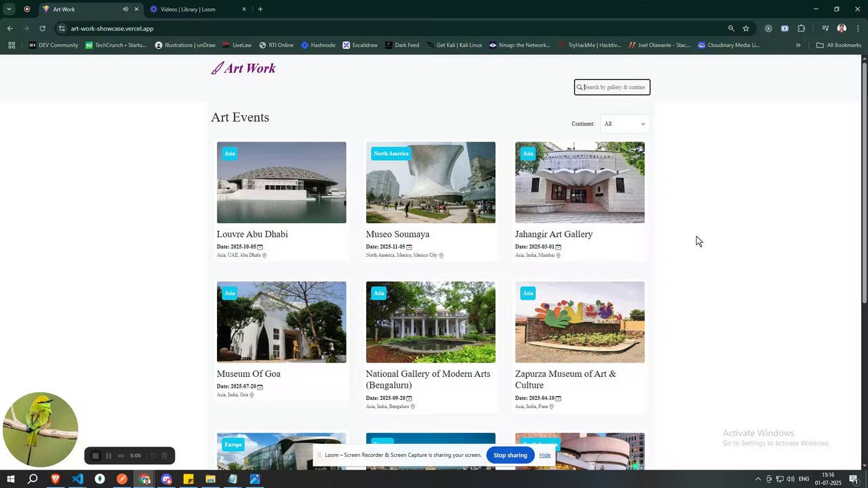Click calendar icon beside Museo Soumaya date

[x=409, y=247]
